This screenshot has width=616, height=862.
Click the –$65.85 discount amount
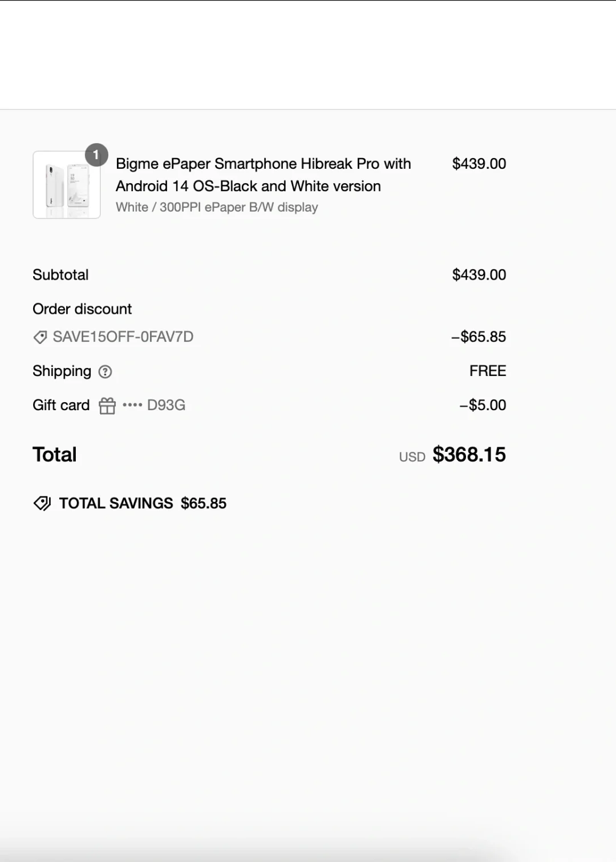point(479,337)
